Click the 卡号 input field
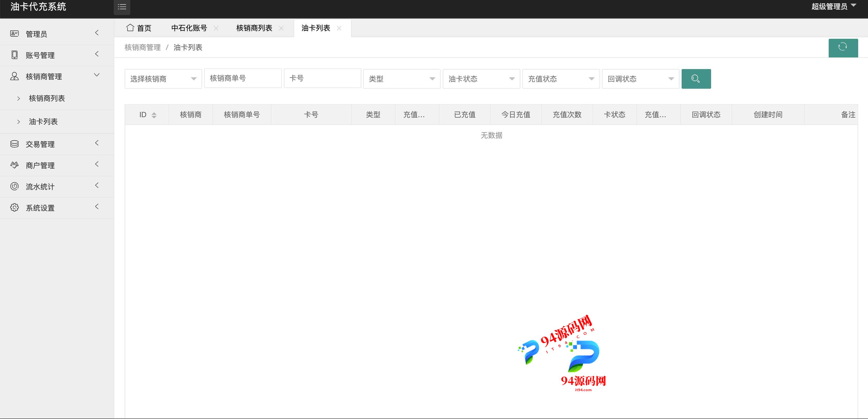The image size is (868, 419). pos(322,78)
